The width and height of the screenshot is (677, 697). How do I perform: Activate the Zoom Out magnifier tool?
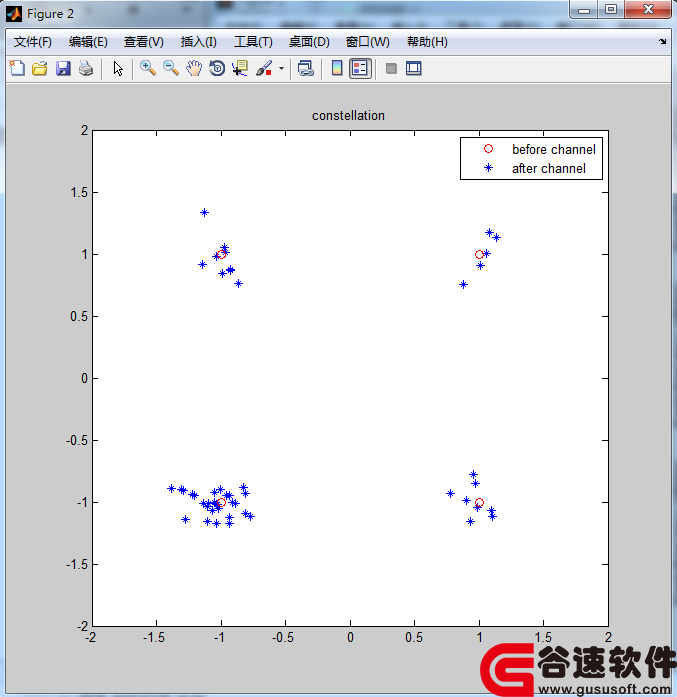[x=171, y=68]
